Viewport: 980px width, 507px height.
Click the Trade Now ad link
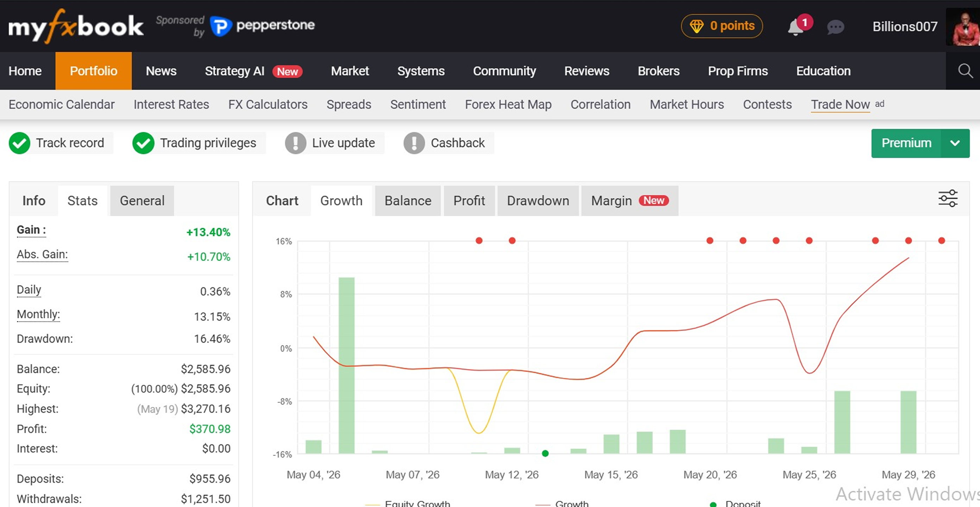pos(840,104)
